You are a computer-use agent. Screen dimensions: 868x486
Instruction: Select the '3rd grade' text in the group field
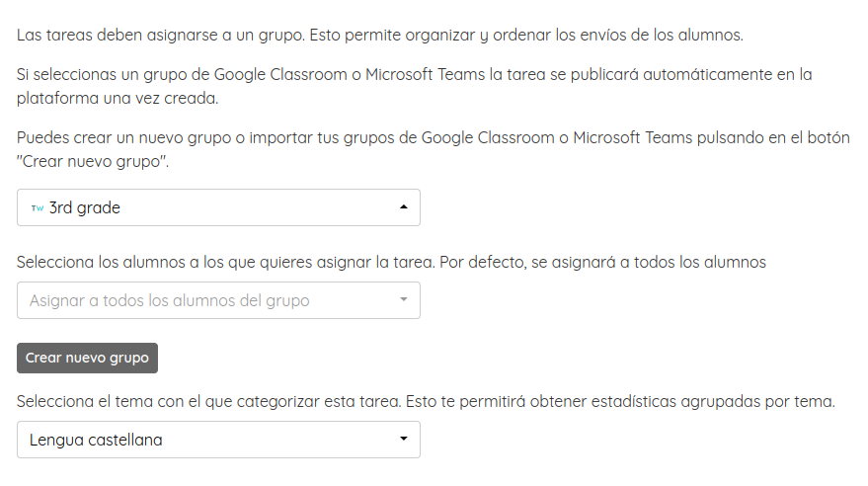click(x=85, y=208)
